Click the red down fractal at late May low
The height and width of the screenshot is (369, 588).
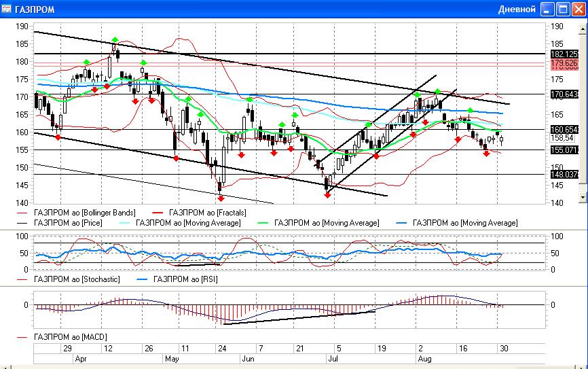[x=221, y=198]
